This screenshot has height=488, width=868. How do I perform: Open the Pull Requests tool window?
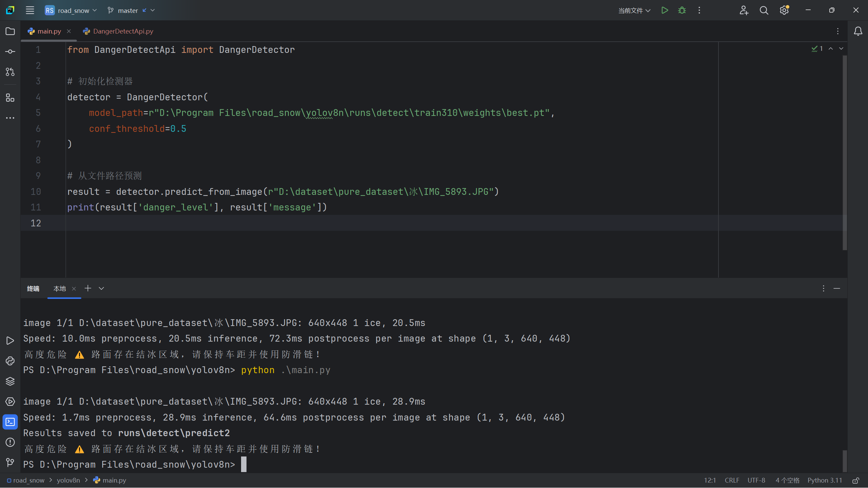(x=10, y=72)
